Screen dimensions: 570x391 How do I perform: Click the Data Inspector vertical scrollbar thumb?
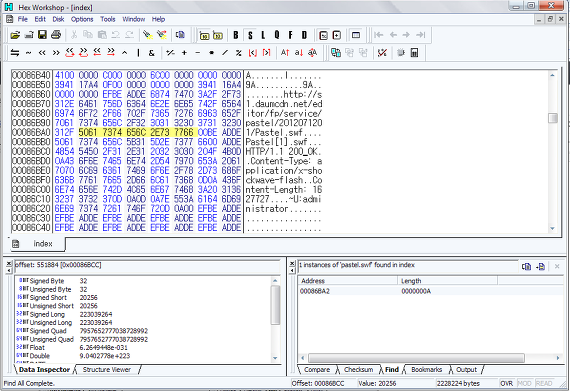(x=275, y=305)
